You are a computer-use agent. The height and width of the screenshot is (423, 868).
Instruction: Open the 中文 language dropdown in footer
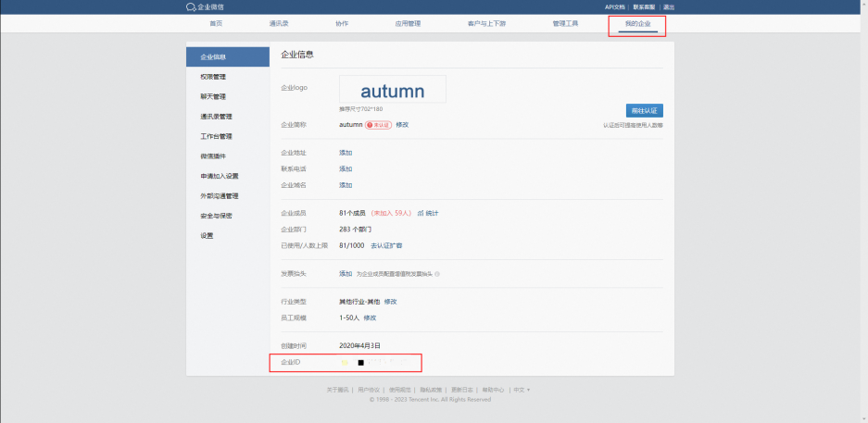[522, 390]
